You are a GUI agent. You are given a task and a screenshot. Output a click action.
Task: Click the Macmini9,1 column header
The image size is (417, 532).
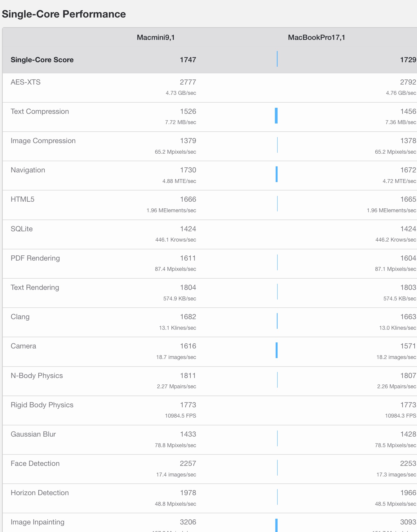[x=156, y=37]
